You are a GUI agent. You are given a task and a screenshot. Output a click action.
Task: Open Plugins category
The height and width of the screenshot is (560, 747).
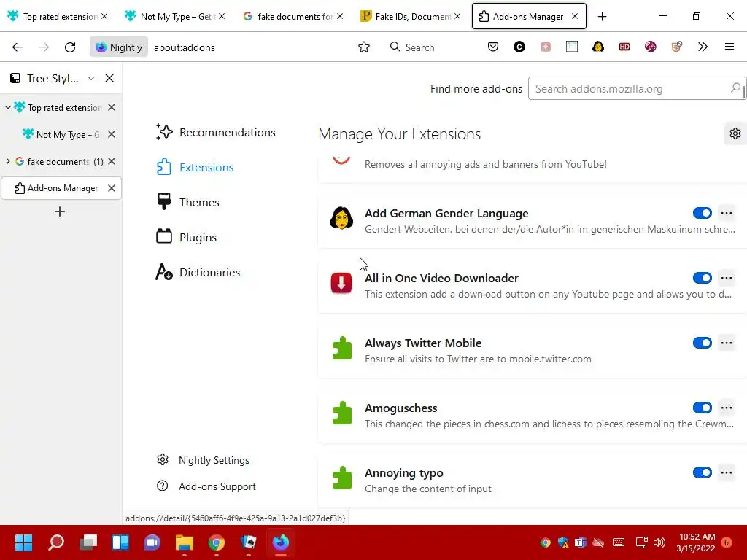186,237
